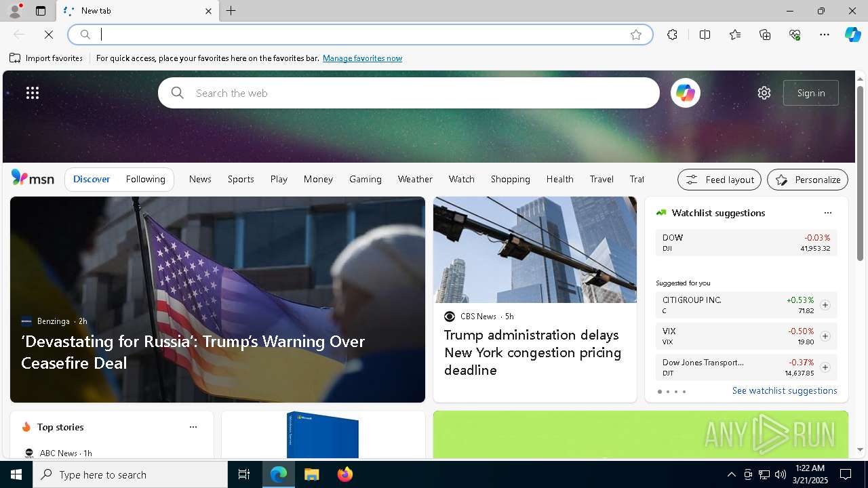Open the notification center
The image size is (868, 488).
[846, 474]
